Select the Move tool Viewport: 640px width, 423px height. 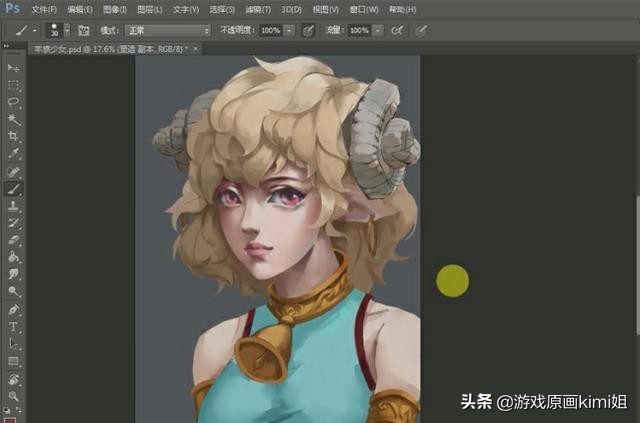click(13, 68)
